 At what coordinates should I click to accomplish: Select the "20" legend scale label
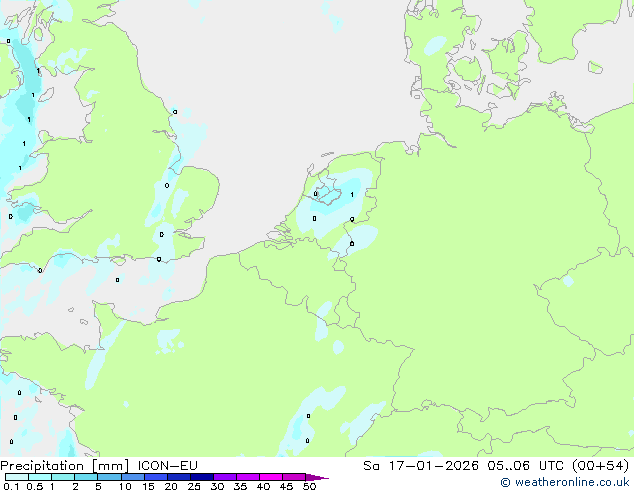171,486
